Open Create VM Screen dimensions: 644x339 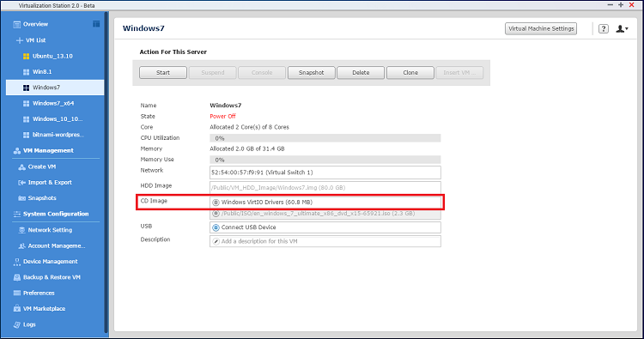42,166
